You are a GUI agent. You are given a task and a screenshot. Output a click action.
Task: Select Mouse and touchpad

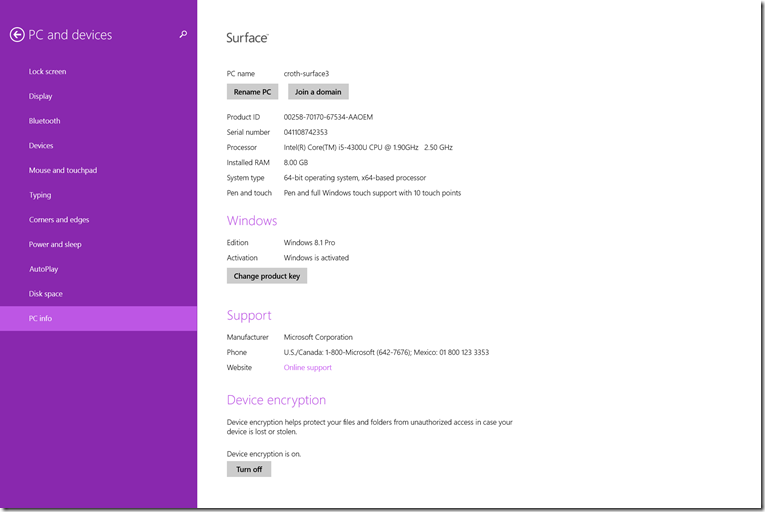click(63, 170)
